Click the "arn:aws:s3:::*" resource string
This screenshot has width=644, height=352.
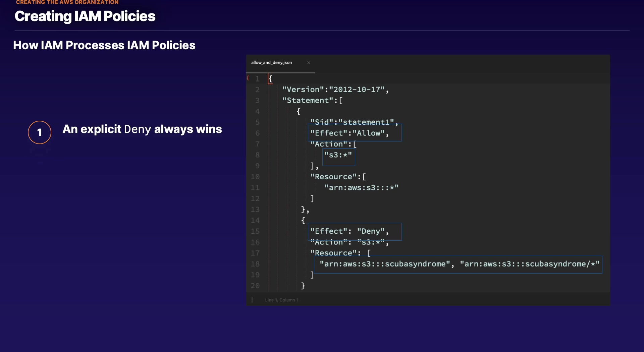tap(361, 188)
